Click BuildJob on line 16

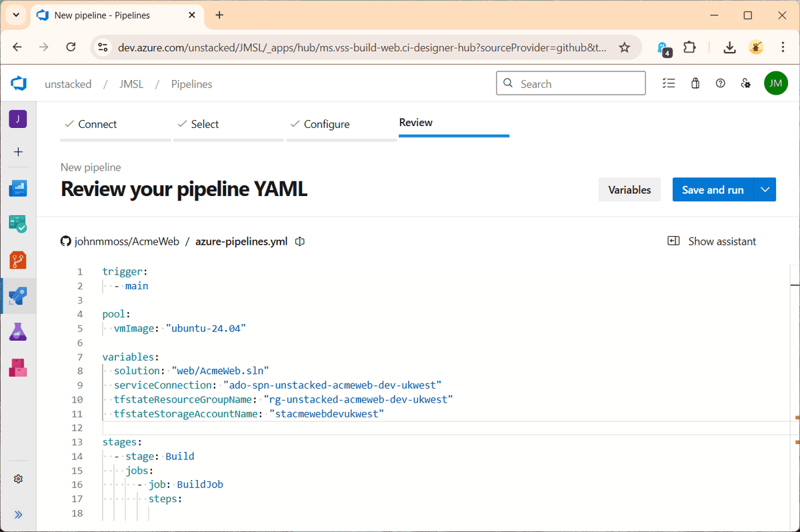[200, 485]
